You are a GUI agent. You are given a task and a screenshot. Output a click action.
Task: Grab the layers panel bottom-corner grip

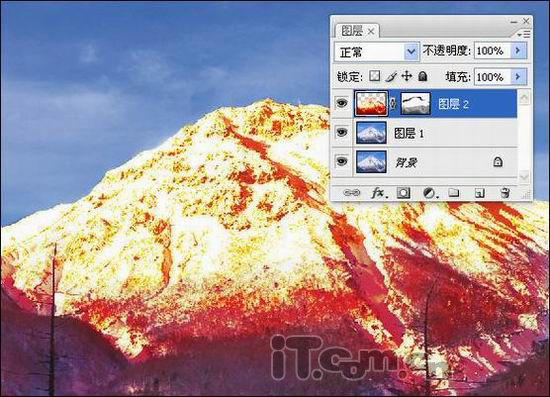pyautogui.click(x=527, y=196)
